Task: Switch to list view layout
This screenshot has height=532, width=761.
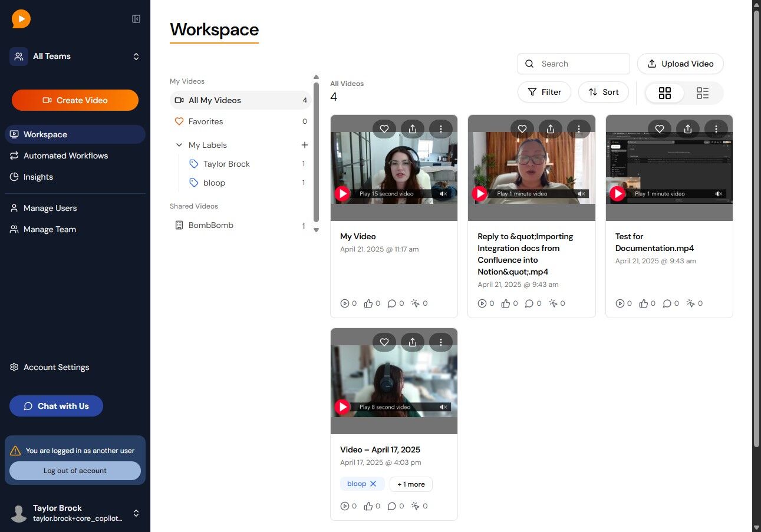Action: pyautogui.click(x=703, y=93)
